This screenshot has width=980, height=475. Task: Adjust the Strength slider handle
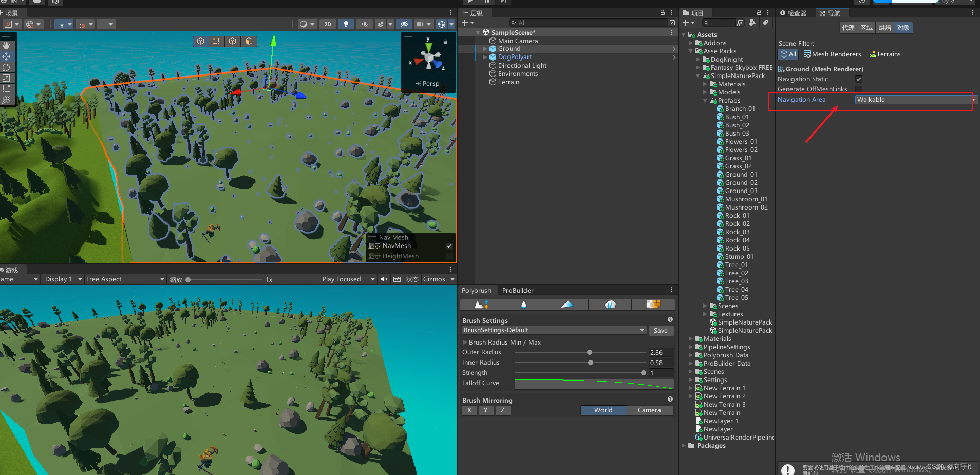point(644,373)
